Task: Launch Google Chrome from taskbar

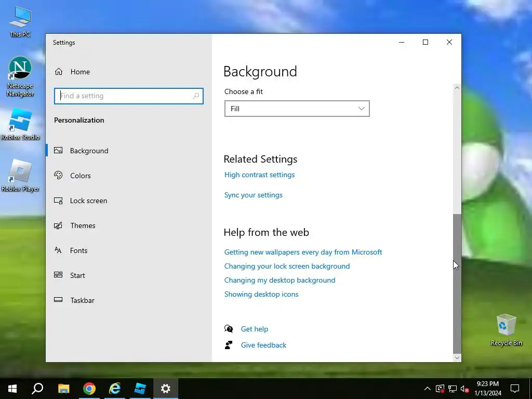Action: tap(89, 389)
